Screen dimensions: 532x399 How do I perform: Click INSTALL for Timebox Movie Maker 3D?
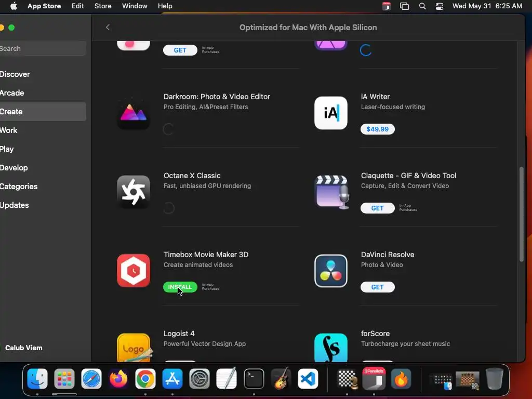(x=180, y=287)
